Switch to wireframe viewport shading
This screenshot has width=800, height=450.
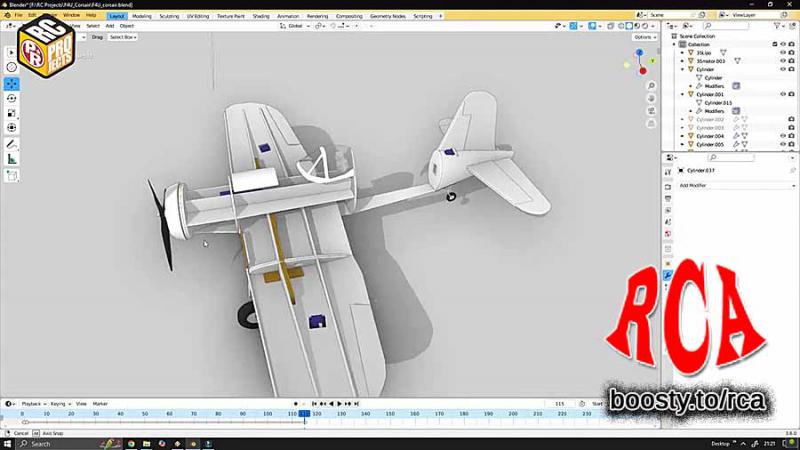[621, 26]
